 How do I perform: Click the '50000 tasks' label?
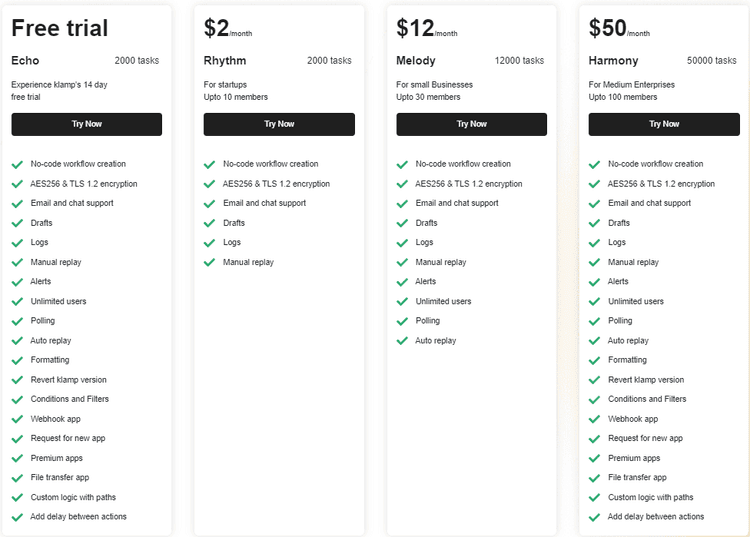click(712, 61)
